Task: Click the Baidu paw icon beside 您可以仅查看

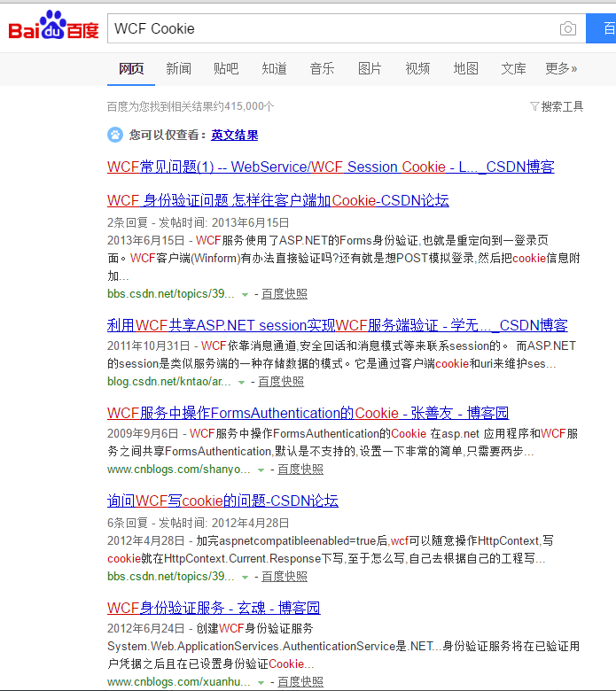Action: tap(115, 135)
